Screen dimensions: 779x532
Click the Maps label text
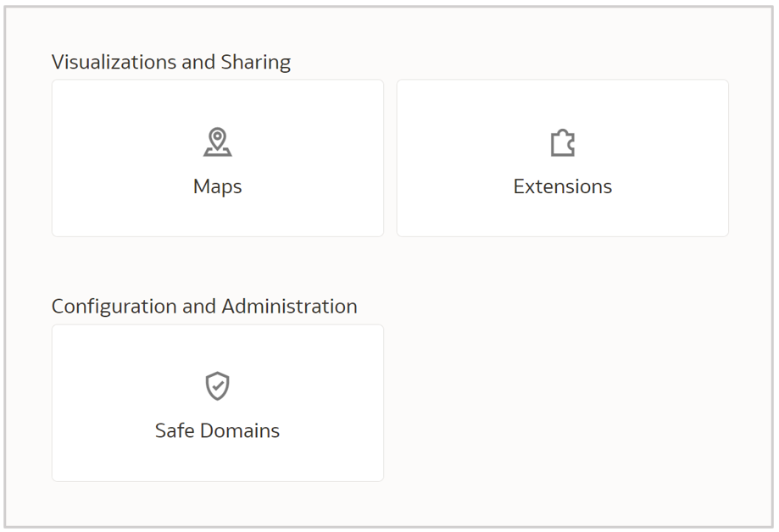(x=218, y=186)
